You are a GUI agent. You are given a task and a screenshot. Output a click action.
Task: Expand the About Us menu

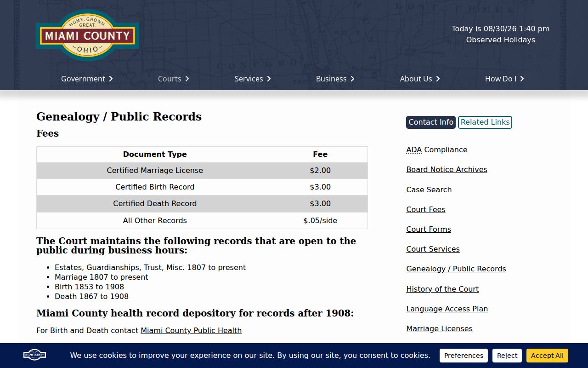pyautogui.click(x=420, y=79)
